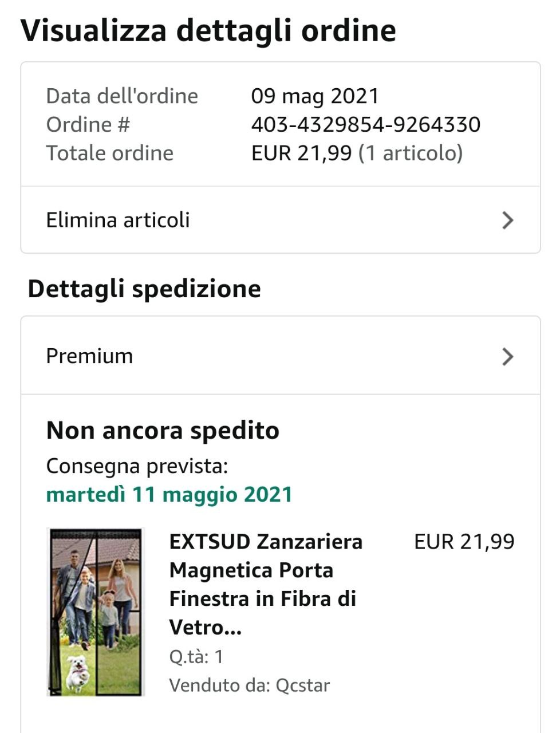Tap the (1 articolo) text
This screenshot has width=560, height=733.
point(410,153)
